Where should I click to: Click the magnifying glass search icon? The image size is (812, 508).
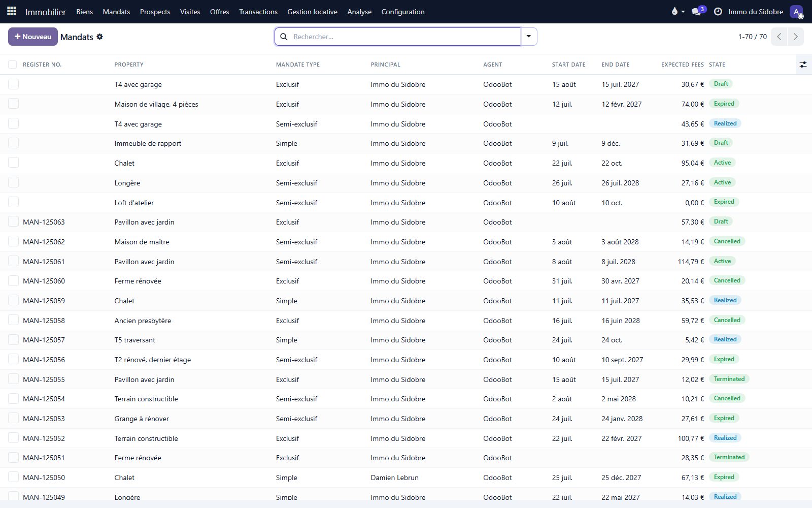click(284, 37)
